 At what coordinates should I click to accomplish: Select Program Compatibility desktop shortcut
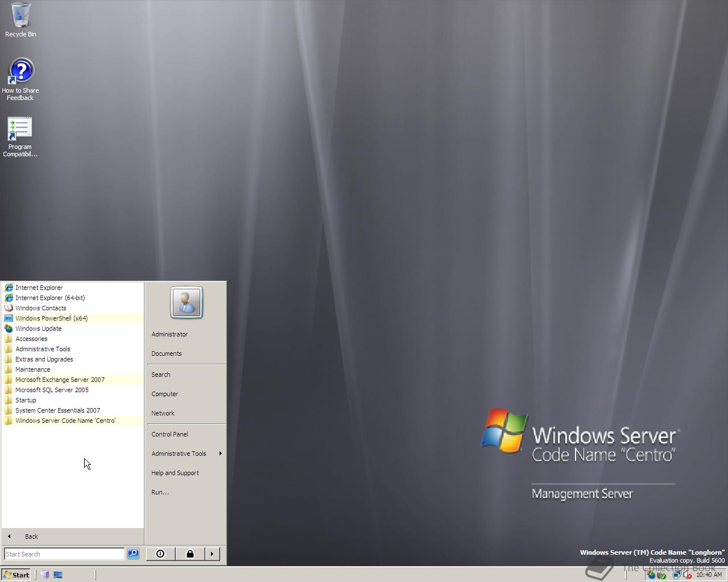pos(20,137)
